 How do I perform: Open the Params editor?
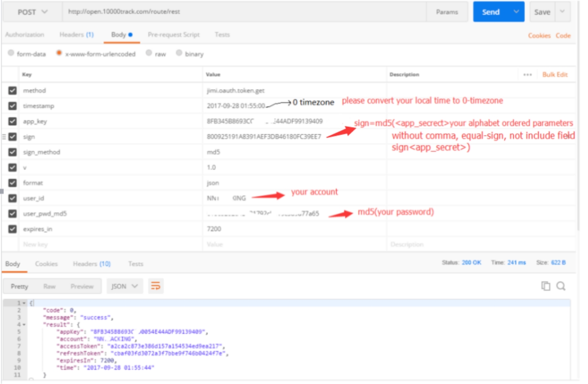coord(447,12)
